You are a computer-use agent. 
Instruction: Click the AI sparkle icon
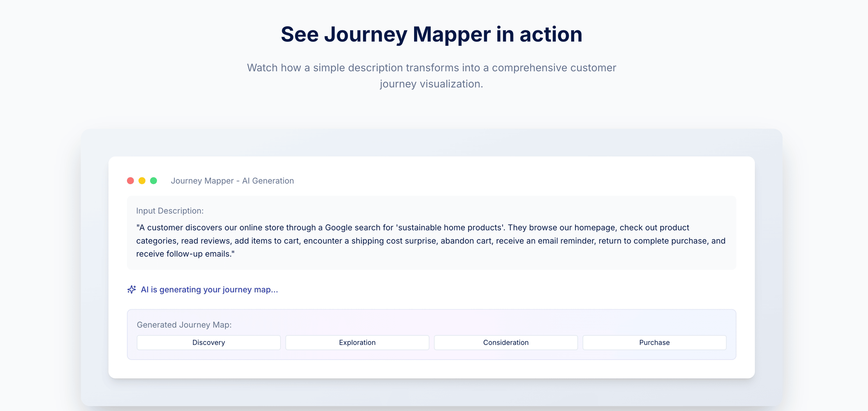pyautogui.click(x=132, y=289)
